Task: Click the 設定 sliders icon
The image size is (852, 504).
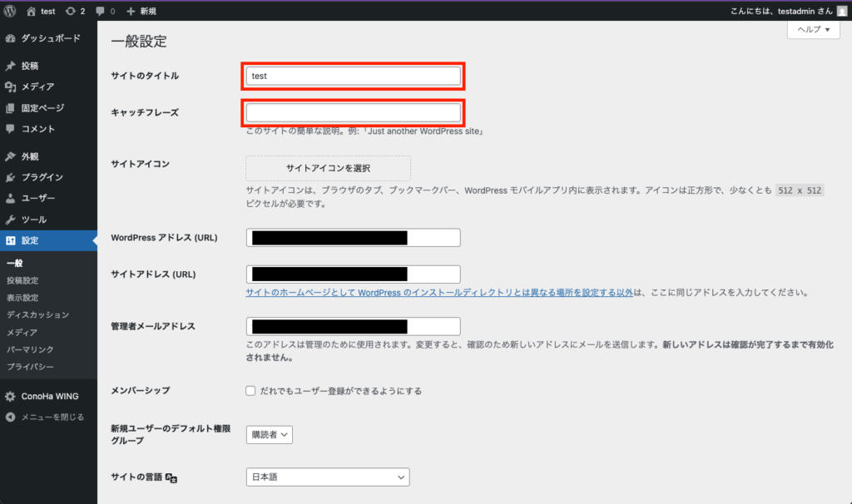Action: tap(10, 240)
